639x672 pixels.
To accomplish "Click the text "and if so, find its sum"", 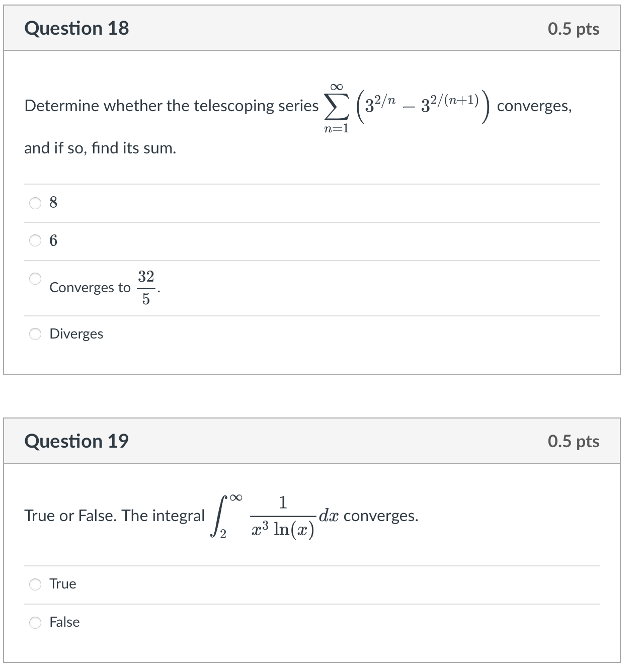I will pos(100,148).
